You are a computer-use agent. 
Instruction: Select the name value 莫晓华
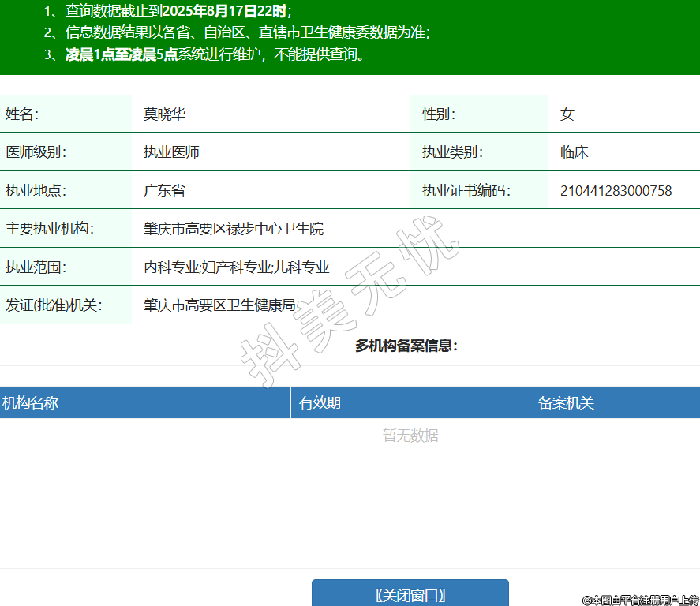pyautogui.click(x=164, y=114)
